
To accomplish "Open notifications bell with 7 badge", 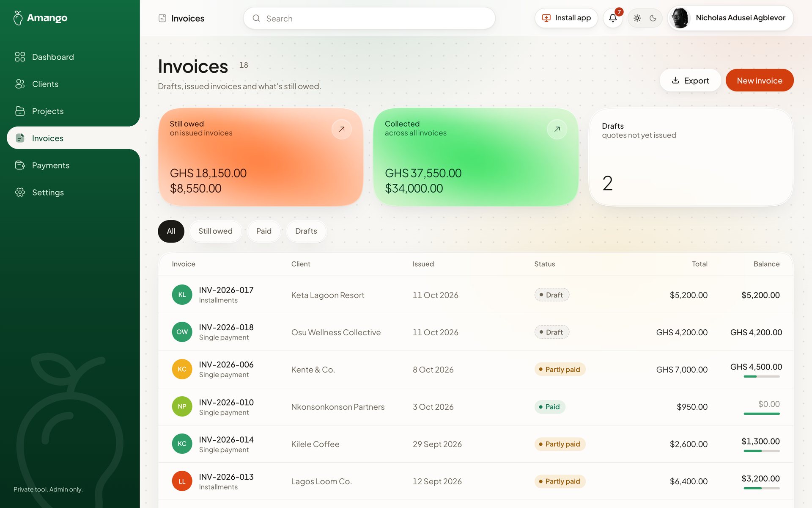I will pos(613,18).
